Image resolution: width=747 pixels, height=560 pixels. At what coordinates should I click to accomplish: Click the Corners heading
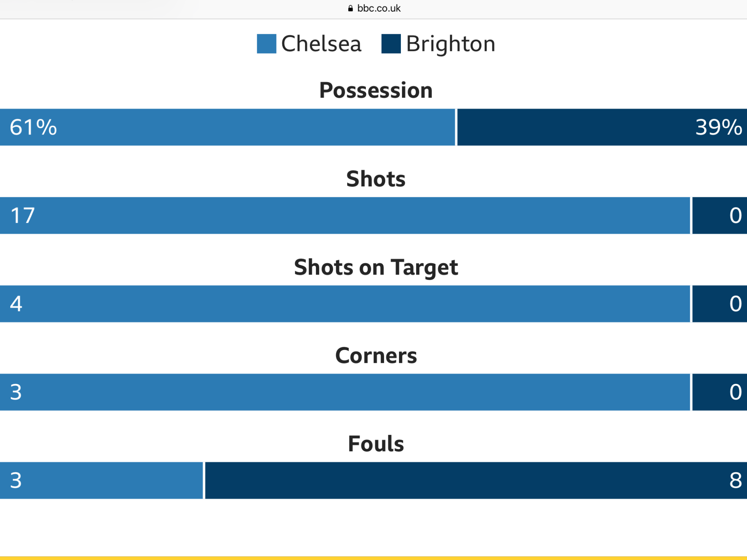click(x=376, y=355)
